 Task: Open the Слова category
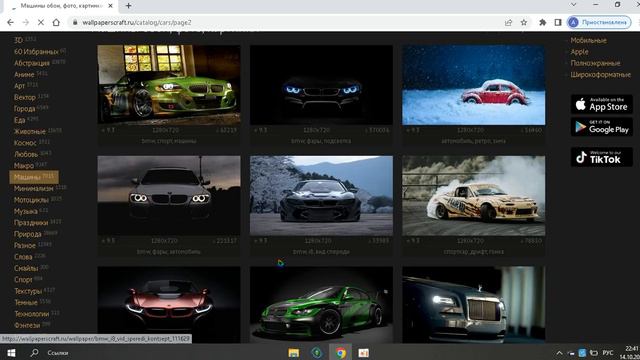coord(23,257)
